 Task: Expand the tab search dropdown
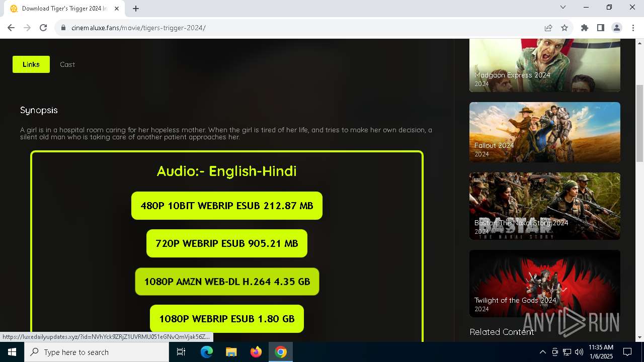pos(563,8)
